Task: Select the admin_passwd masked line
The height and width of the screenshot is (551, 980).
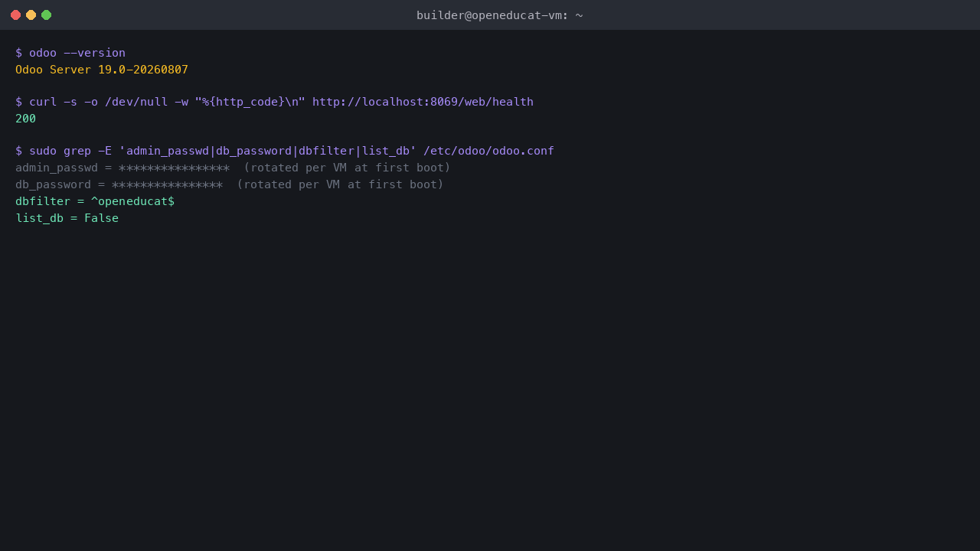Action: tap(233, 168)
